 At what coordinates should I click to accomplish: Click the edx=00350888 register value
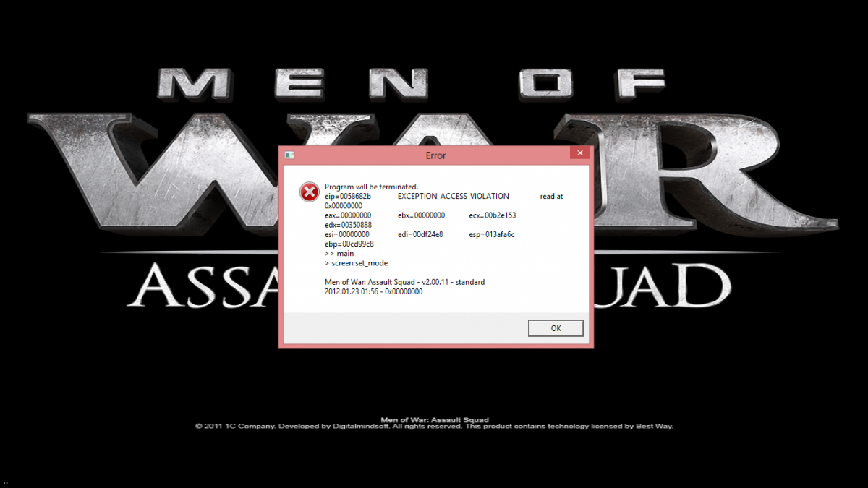(x=349, y=225)
